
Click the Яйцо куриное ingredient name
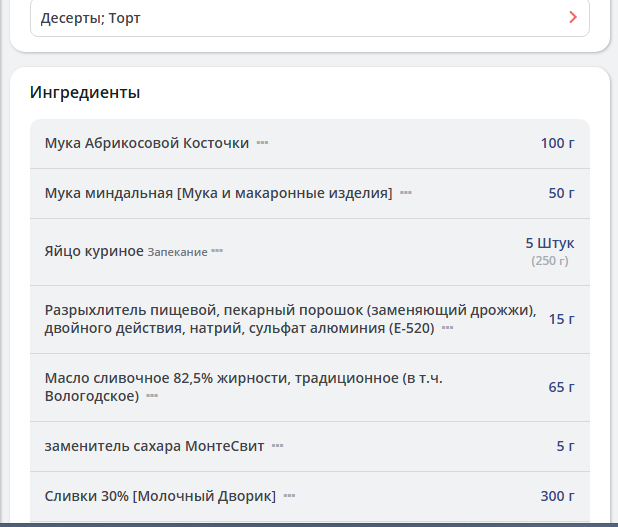point(94,251)
